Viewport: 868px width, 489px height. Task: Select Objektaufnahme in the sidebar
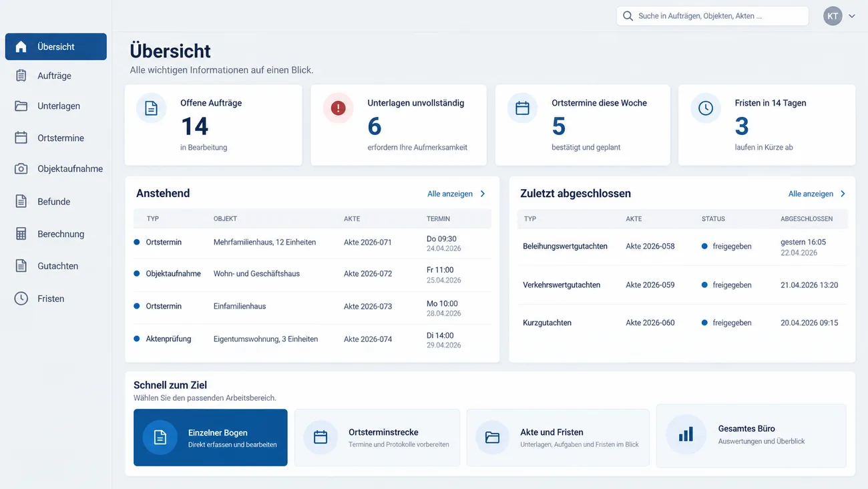[56, 169]
